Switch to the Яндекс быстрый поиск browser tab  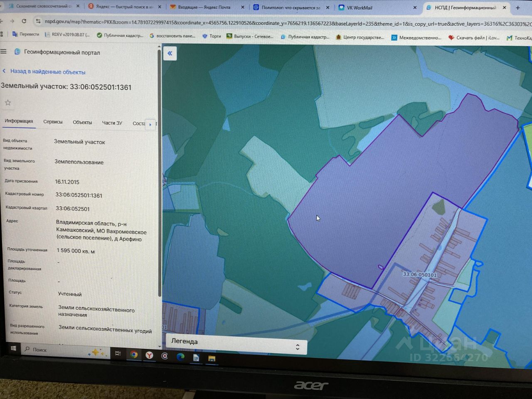coord(124,7)
